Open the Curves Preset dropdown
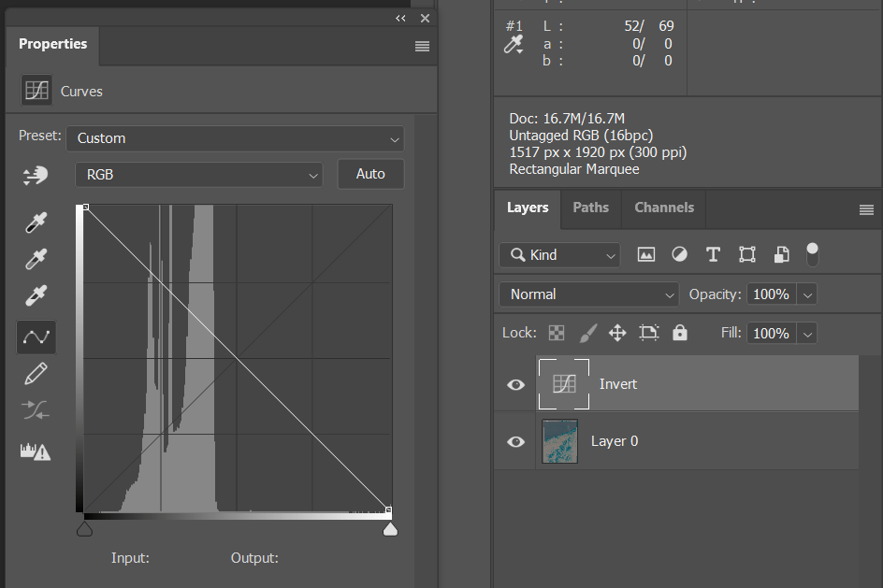 [235, 138]
